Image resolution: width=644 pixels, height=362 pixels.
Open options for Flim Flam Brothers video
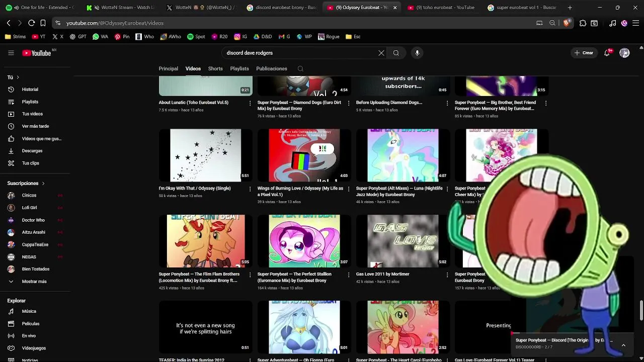[250, 275]
